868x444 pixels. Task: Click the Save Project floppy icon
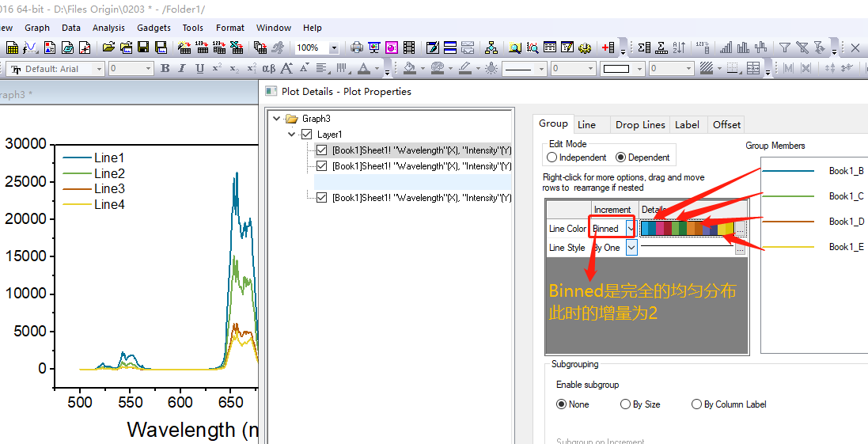point(143,47)
